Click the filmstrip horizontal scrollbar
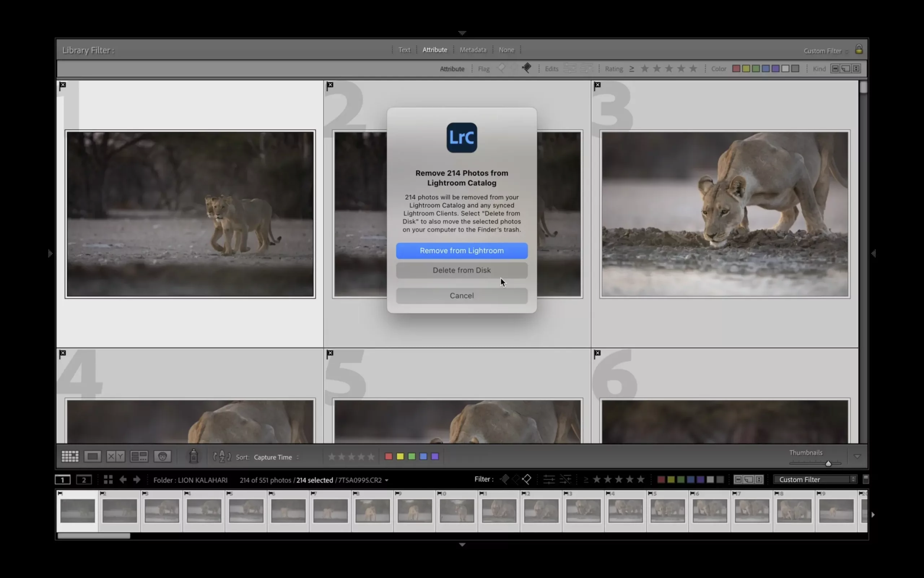 tap(93, 536)
